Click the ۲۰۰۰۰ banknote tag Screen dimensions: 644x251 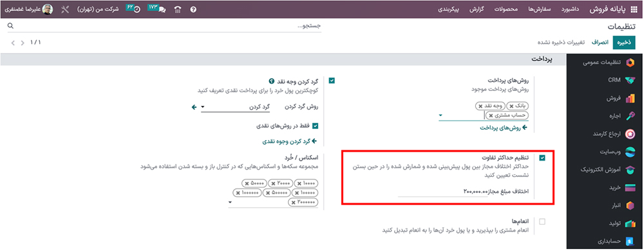[281, 183]
